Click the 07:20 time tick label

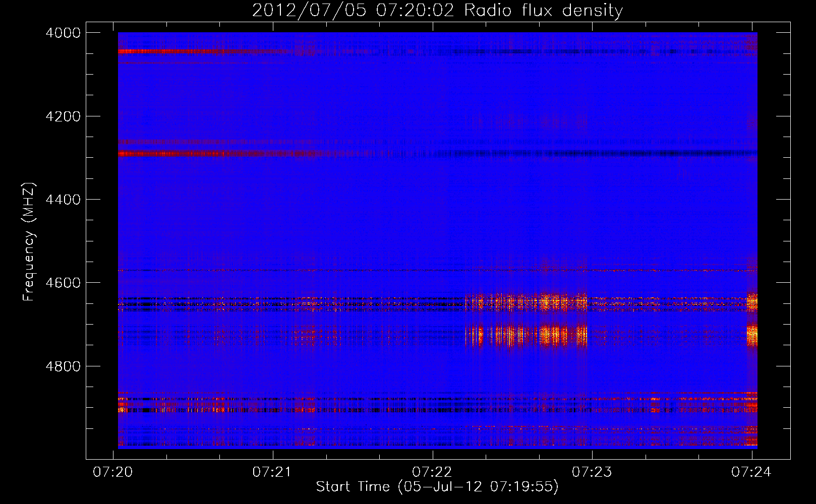point(113,472)
